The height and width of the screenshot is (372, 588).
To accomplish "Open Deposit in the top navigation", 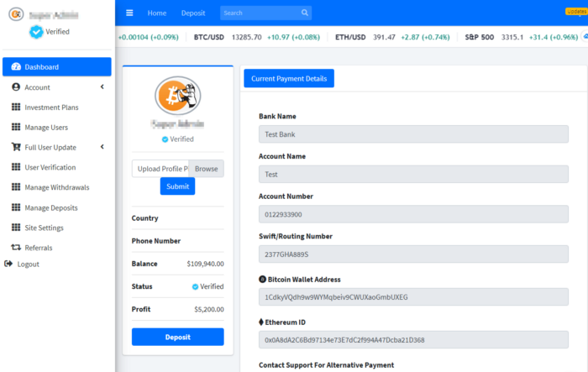I will tap(193, 13).
